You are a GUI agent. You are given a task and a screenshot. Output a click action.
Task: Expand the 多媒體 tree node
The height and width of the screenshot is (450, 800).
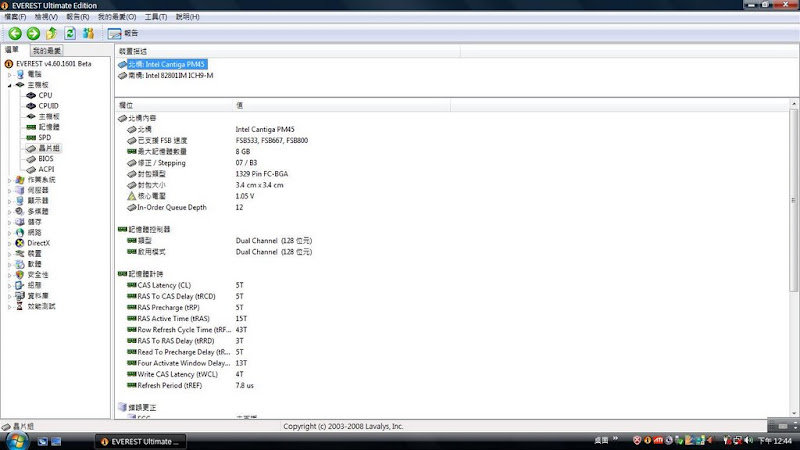click(9, 212)
